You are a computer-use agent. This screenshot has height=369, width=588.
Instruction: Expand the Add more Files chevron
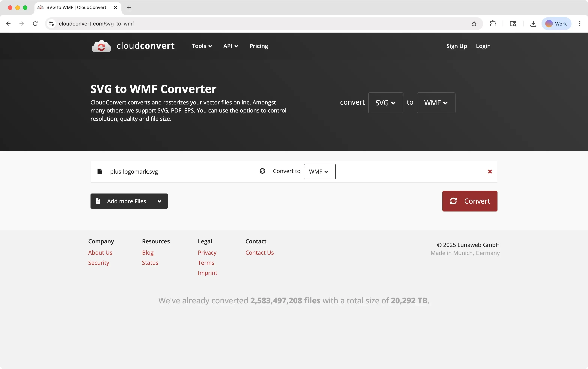[159, 201]
